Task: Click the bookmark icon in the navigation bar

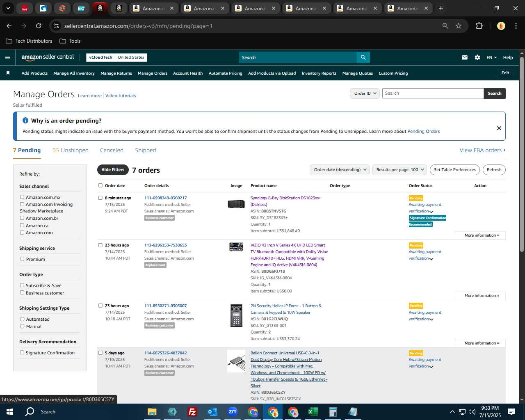Action: pyautogui.click(x=8, y=73)
